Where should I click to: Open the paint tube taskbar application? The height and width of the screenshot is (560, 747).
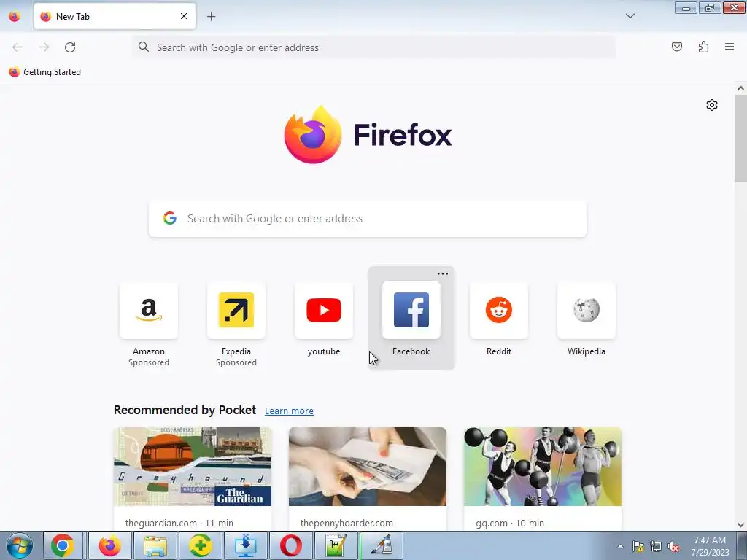(382, 545)
